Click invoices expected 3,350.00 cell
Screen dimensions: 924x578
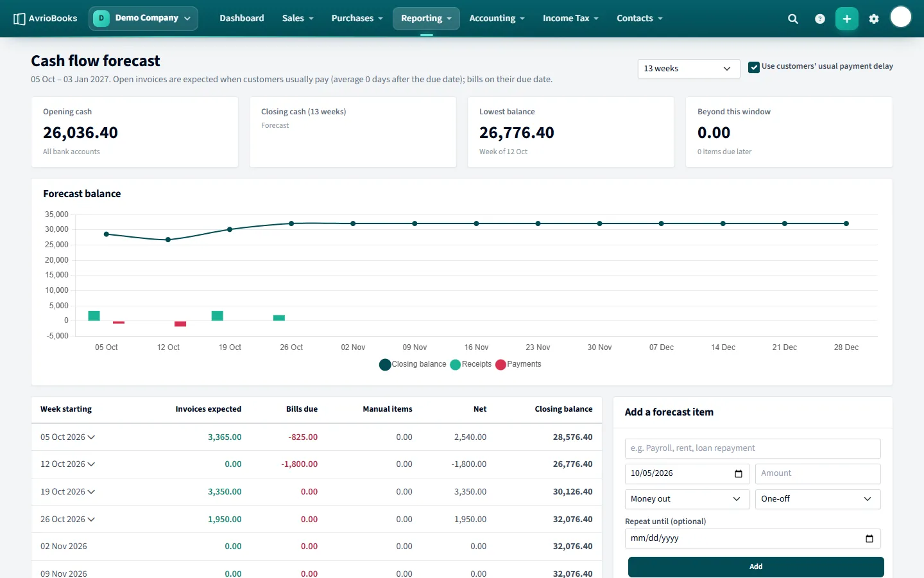tap(225, 492)
